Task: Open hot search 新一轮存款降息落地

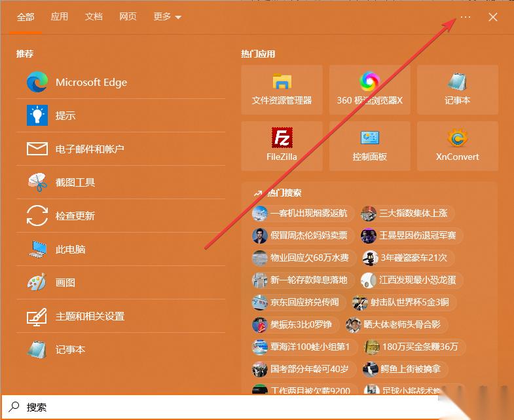Action: pos(303,280)
